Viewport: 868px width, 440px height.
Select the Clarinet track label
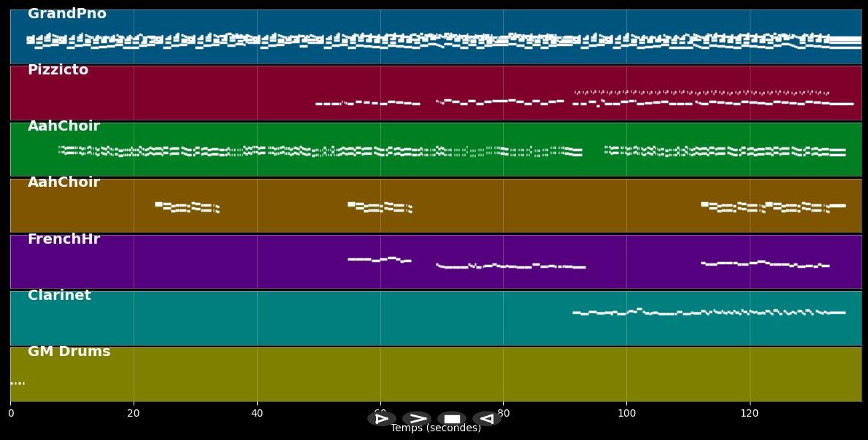point(59,296)
